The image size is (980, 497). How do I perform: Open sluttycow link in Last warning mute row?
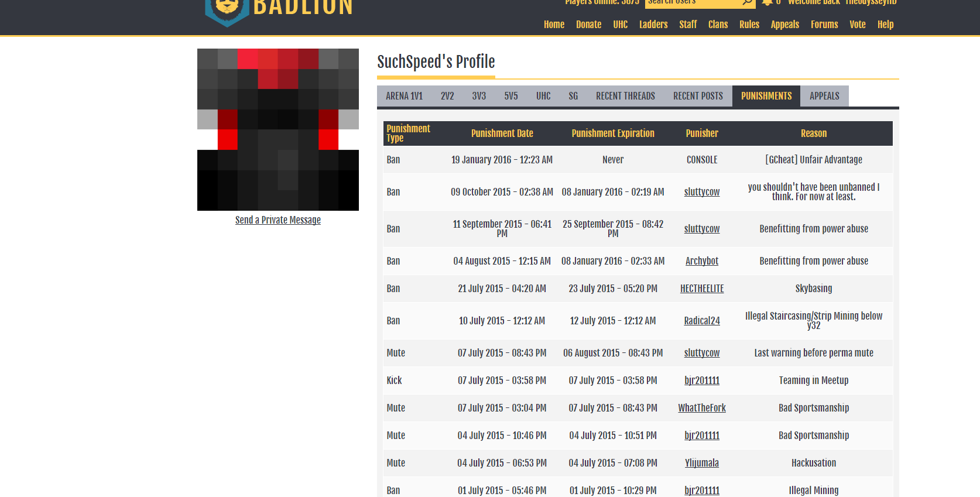click(x=702, y=353)
